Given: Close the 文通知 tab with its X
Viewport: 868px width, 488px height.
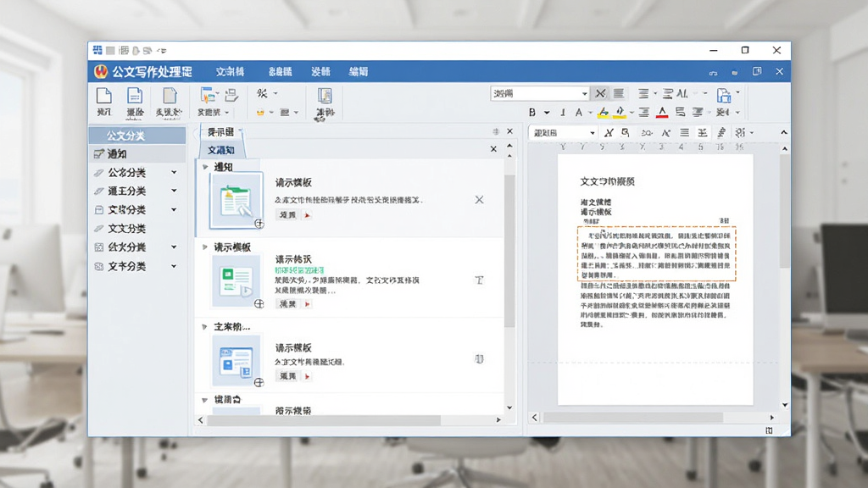Looking at the screenshot, I should click(493, 149).
